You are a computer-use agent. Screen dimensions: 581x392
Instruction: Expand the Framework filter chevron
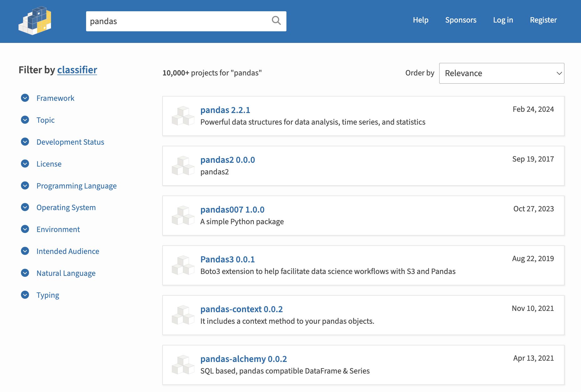[x=25, y=98]
